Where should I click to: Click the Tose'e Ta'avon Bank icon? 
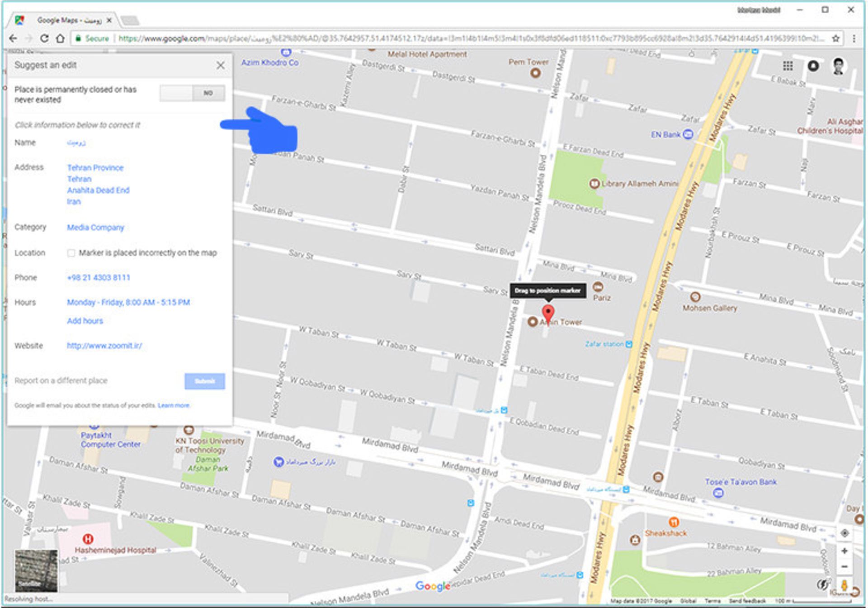point(718,493)
